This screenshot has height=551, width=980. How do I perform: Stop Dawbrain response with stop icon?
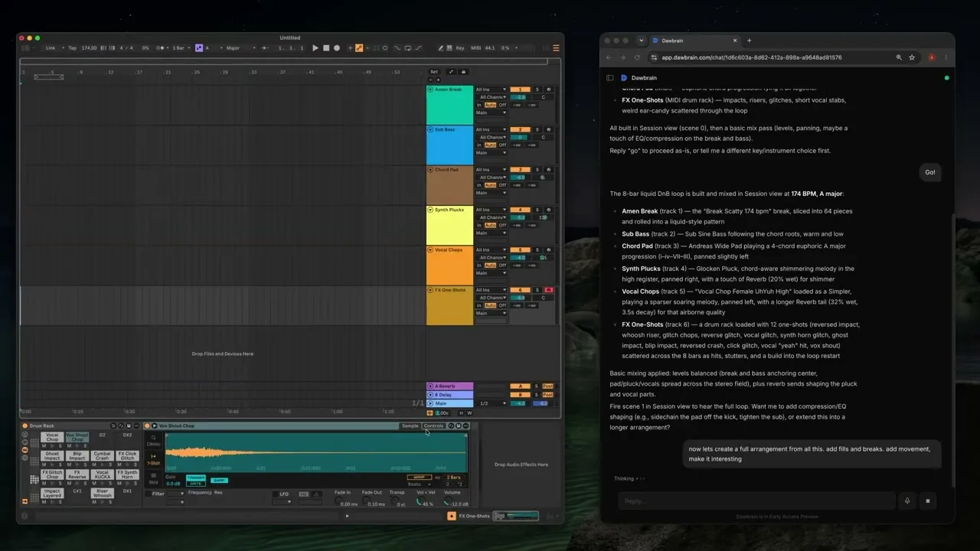(927, 501)
